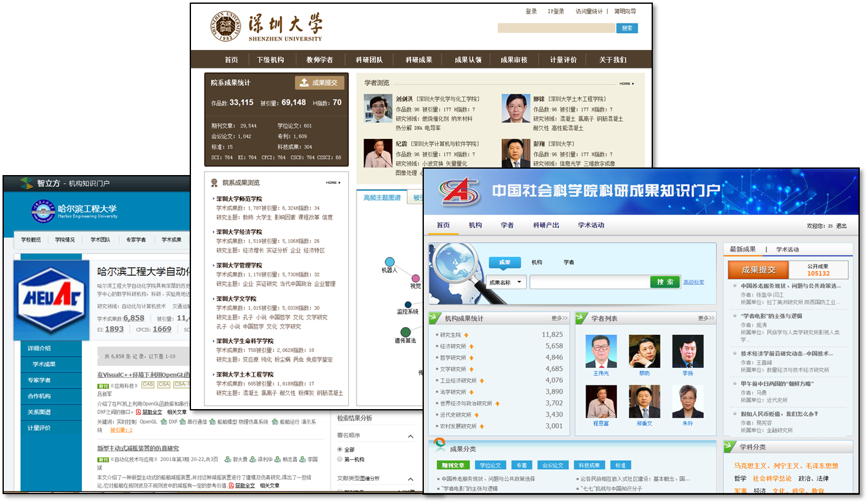Select the 第一机构 radio button
Screen dimensions: 868x503
(x=340, y=459)
